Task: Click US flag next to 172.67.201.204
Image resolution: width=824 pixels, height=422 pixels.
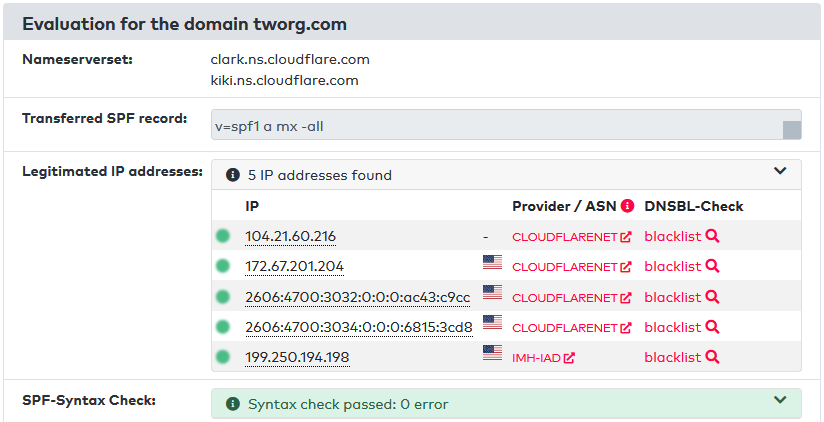Action: tap(492, 263)
